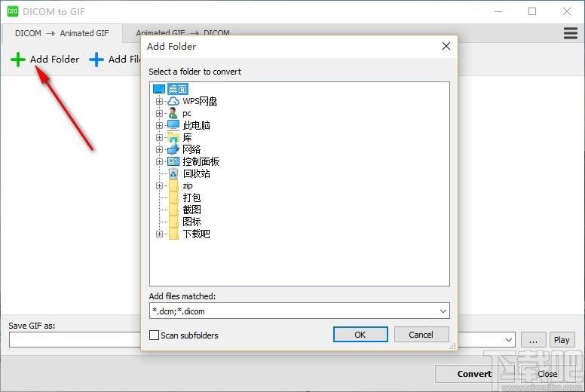This screenshot has width=585, height=392.
Task: Open the hamburger menu icon
Action: (x=571, y=33)
